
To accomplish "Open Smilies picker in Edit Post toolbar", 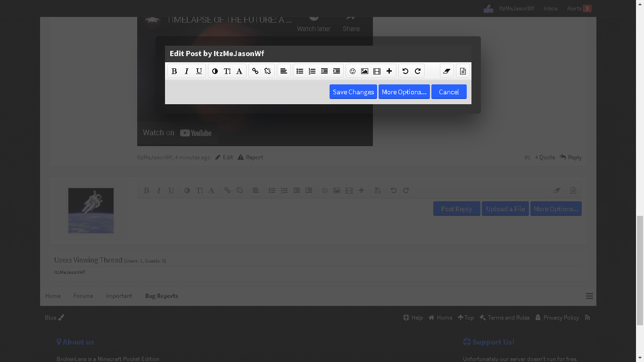I will tap(353, 71).
